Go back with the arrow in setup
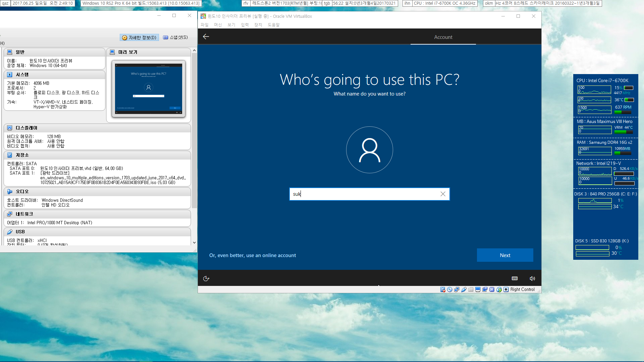644x362 pixels. 206,37
